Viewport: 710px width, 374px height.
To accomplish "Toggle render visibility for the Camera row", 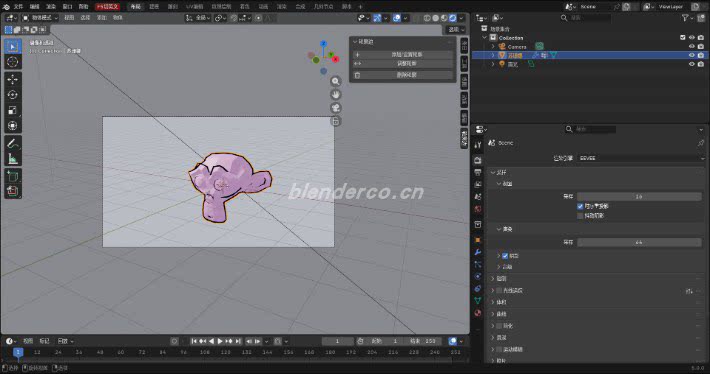I will pyautogui.click(x=700, y=47).
